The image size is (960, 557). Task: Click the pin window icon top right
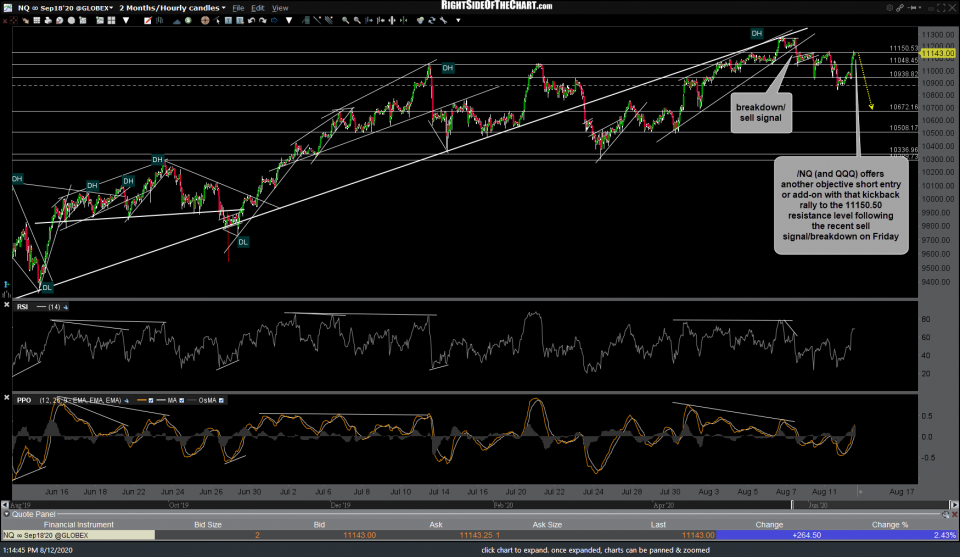click(912, 7)
